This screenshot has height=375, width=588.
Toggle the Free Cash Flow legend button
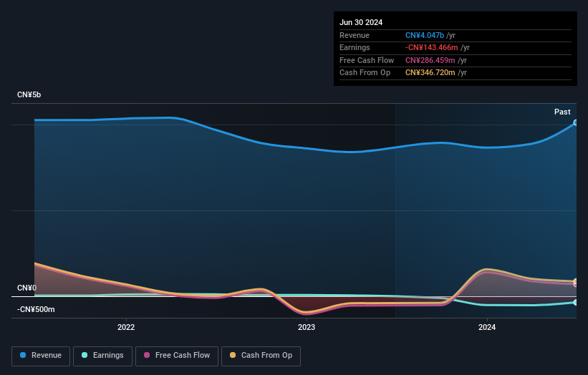pos(177,356)
